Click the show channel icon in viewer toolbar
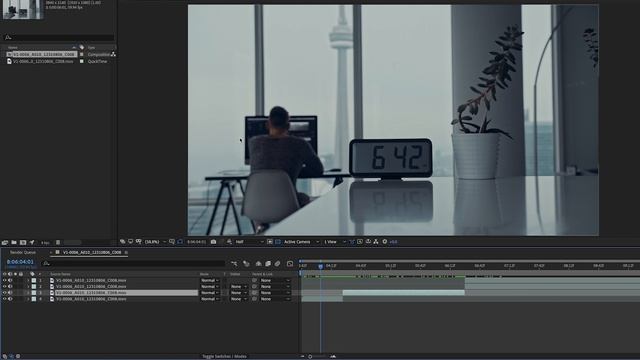Viewport: 640px width, 360px height. (229, 242)
